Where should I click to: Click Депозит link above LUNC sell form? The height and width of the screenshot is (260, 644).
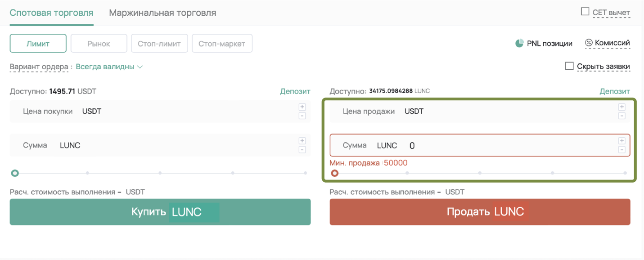tap(615, 91)
